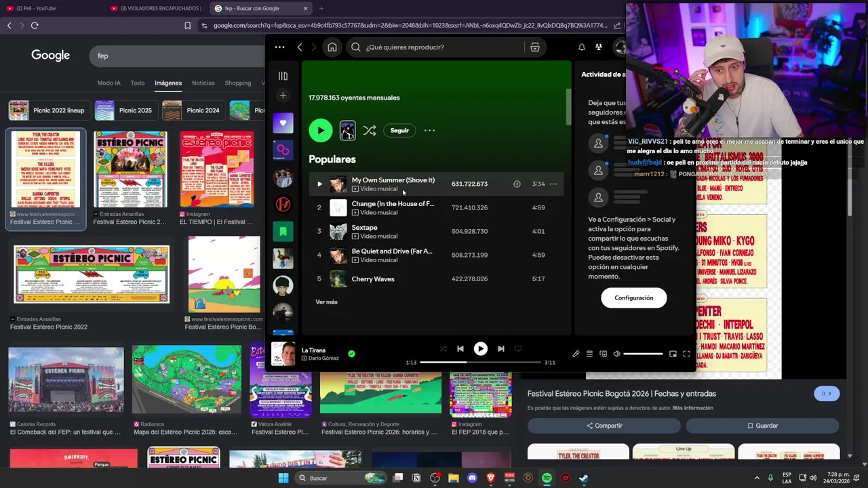Select track Be Quiet and Drive
868x488 pixels.
437,255
